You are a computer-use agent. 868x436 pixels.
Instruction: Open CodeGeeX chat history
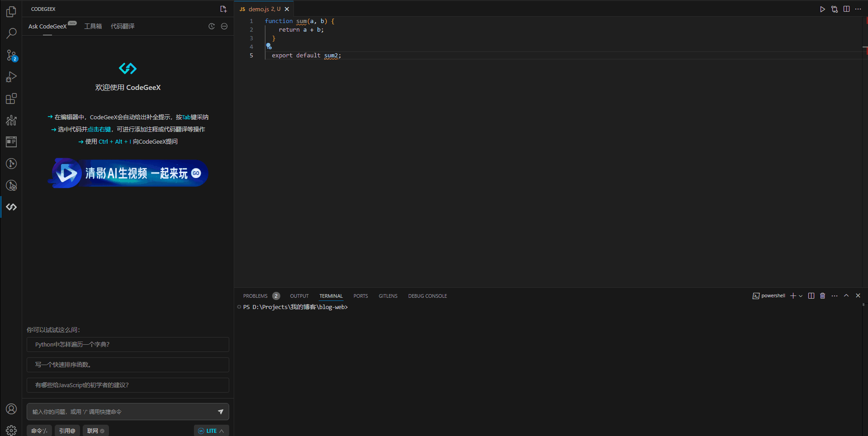pos(212,26)
